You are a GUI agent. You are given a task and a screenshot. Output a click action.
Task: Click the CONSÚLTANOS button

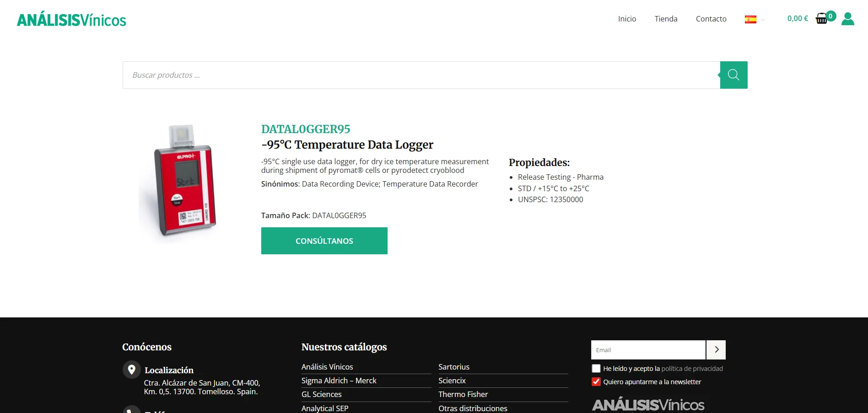(x=324, y=241)
